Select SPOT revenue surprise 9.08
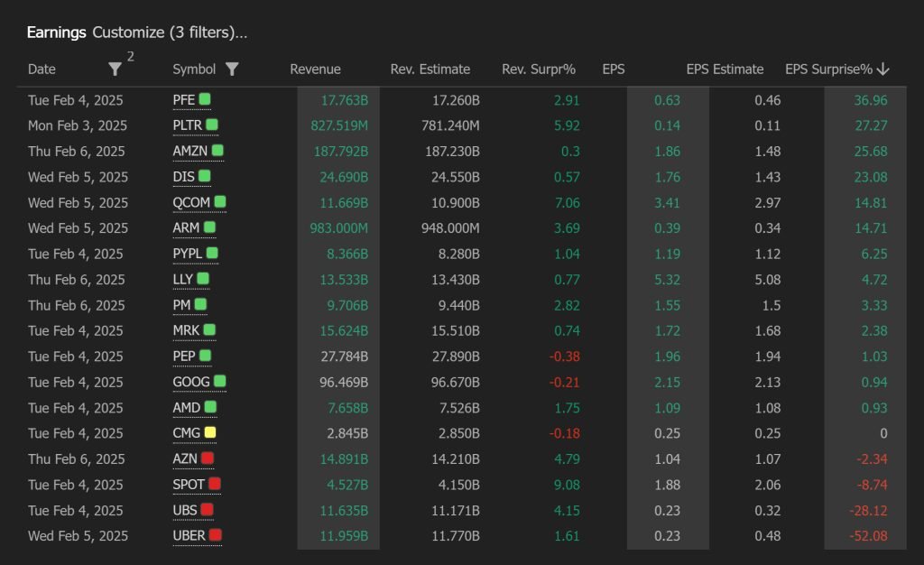The width and height of the screenshot is (924, 565). coord(568,486)
